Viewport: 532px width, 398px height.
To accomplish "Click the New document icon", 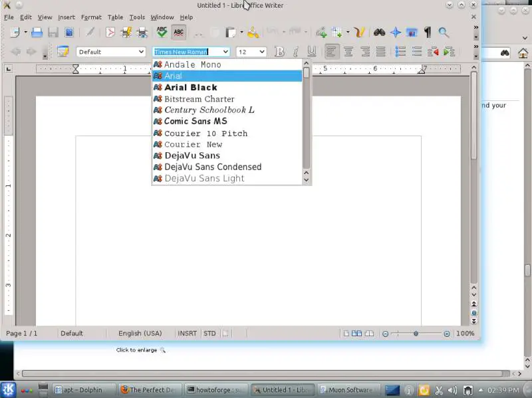I will [x=15, y=33].
